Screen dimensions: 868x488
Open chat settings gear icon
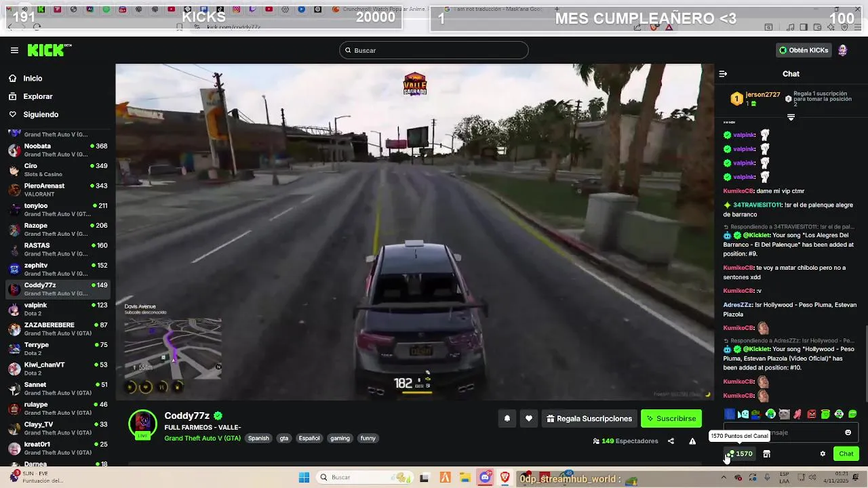[823, 454]
